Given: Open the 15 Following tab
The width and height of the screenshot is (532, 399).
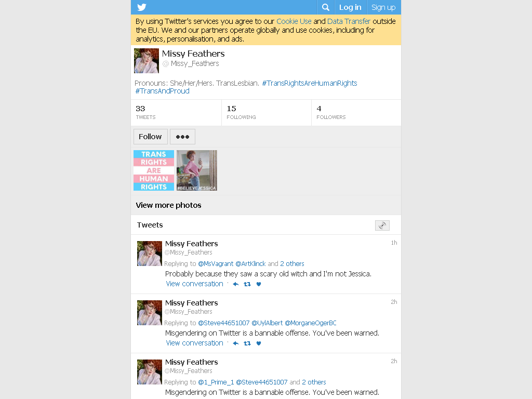Looking at the screenshot, I should click(x=267, y=113).
